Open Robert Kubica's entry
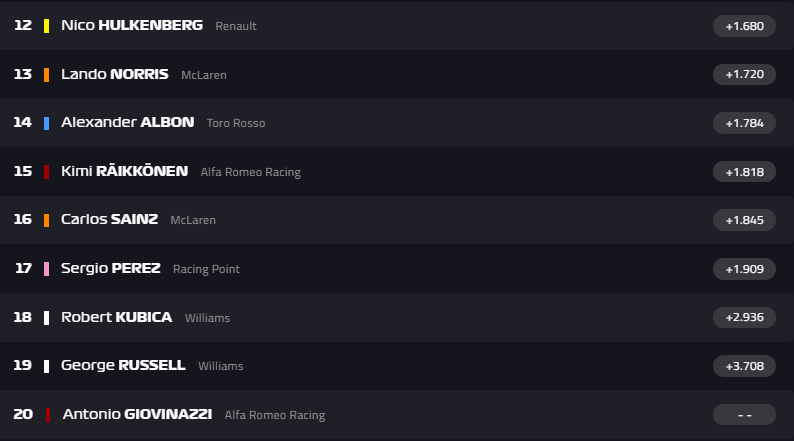 click(x=116, y=317)
